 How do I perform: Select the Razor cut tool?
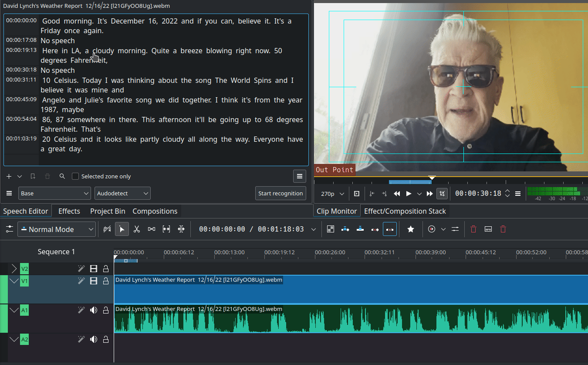point(136,229)
